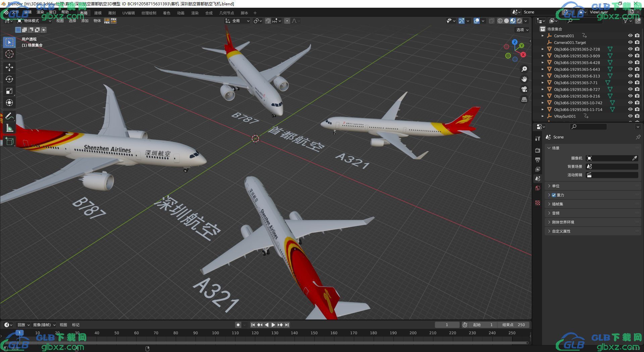Select the Rotate tool
The width and height of the screenshot is (644, 352).
click(9, 79)
